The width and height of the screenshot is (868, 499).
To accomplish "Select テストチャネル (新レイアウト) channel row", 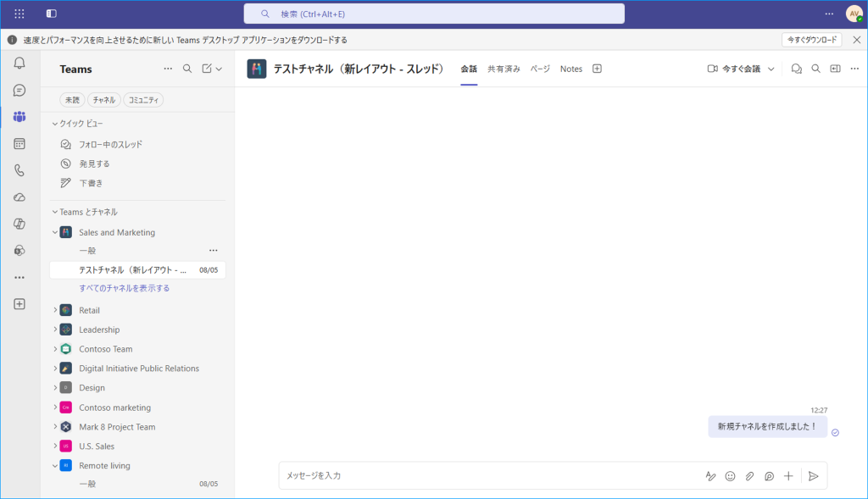I will [137, 270].
